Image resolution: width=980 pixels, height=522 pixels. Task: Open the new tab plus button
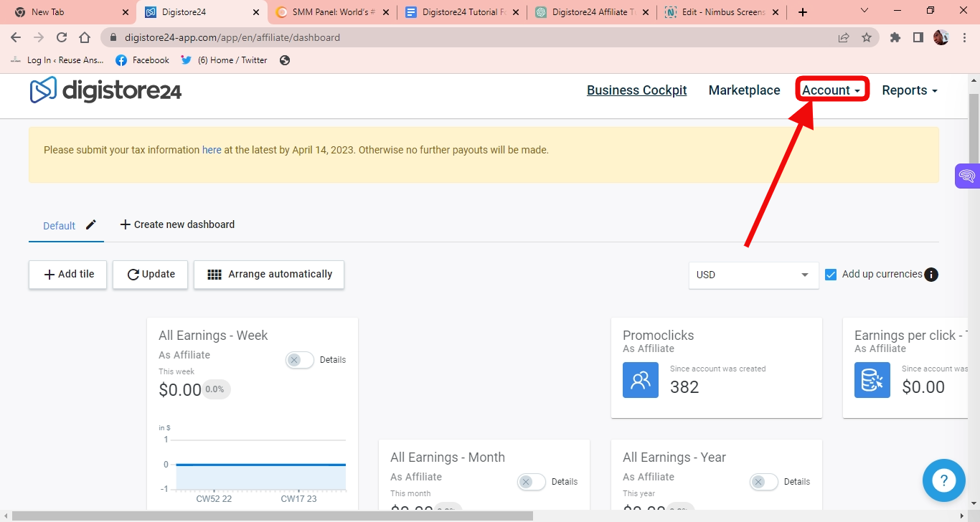click(x=803, y=12)
